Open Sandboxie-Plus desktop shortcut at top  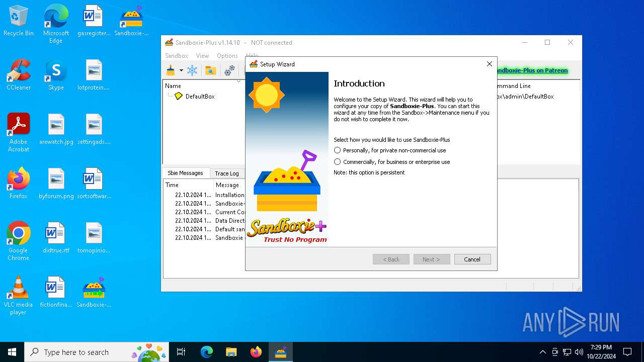[131, 21]
